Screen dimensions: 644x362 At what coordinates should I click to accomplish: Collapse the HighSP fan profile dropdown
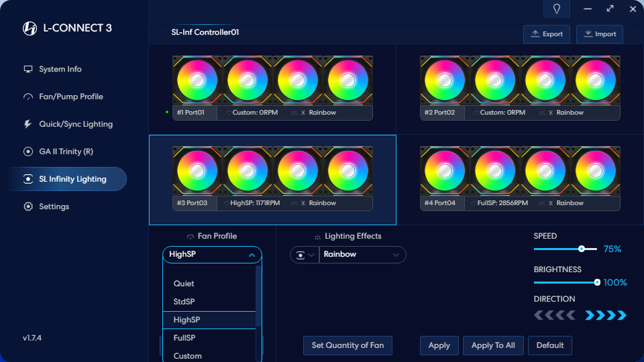pos(252,255)
